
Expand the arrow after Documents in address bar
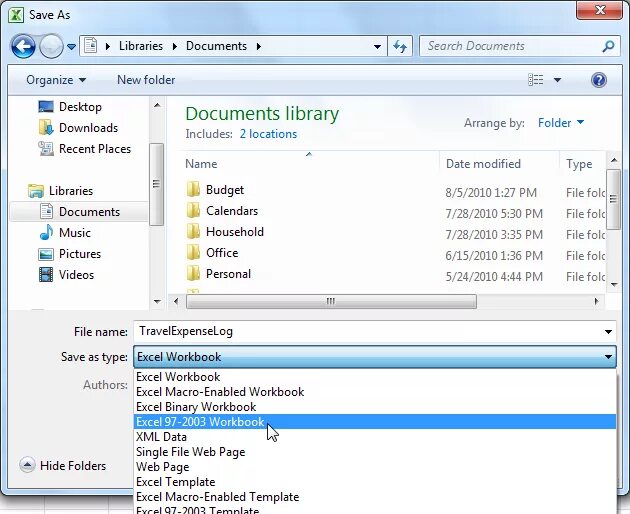259,47
